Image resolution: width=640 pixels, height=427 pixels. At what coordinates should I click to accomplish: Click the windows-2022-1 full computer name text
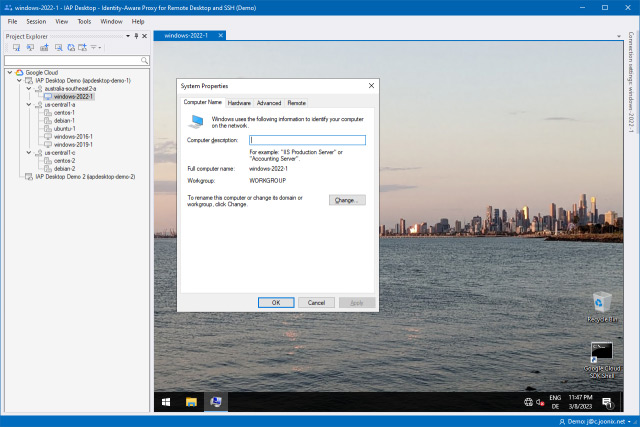(x=268, y=169)
